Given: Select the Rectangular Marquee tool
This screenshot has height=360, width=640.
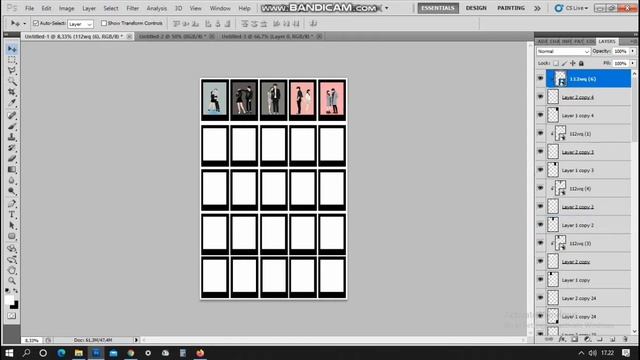Looking at the screenshot, I should point(12,60).
